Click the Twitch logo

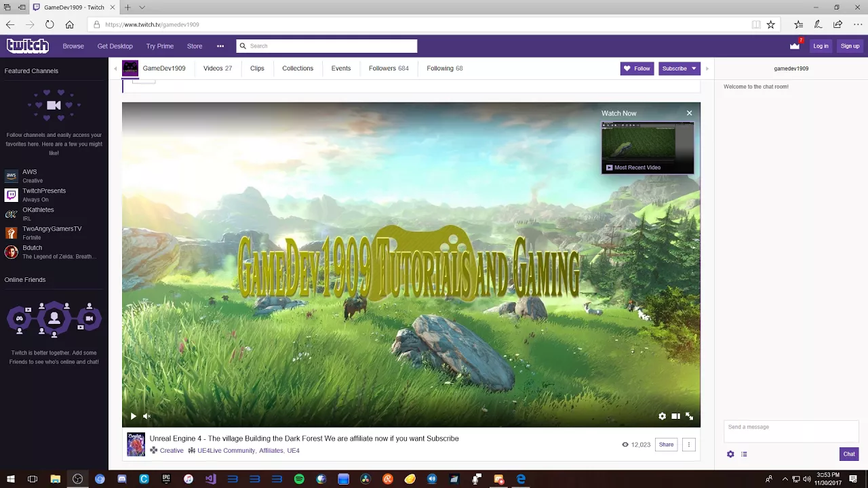tap(28, 46)
